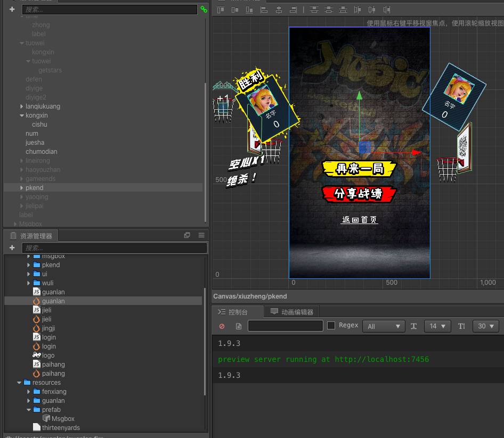Image resolution: width=504 pixels, height=438 pixels.
Task: Expand the jielipai node
Action: 21,205
